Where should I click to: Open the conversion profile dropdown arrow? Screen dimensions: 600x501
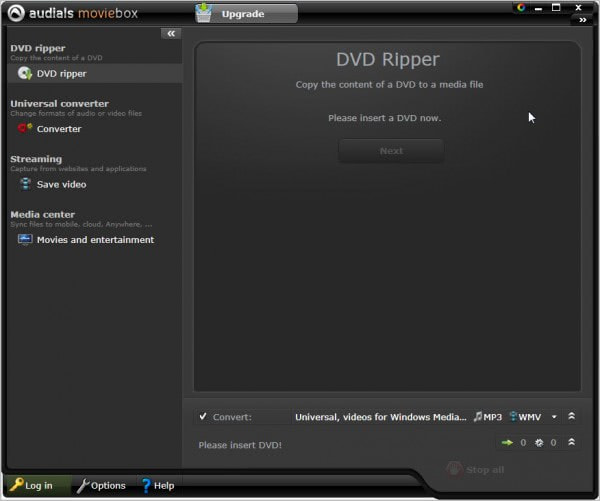click(554, 417)
